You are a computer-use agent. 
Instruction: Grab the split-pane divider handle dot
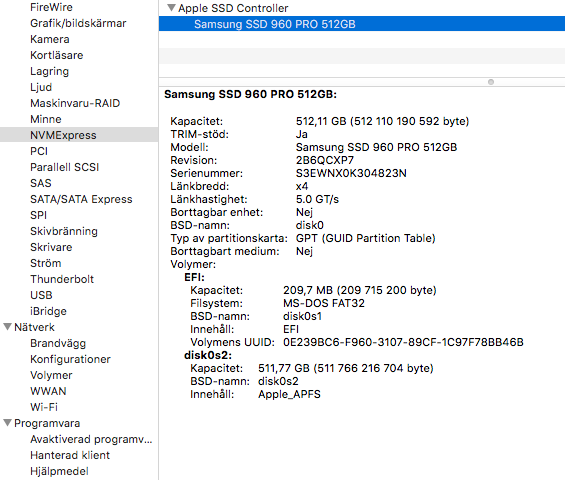pos(491,82)
